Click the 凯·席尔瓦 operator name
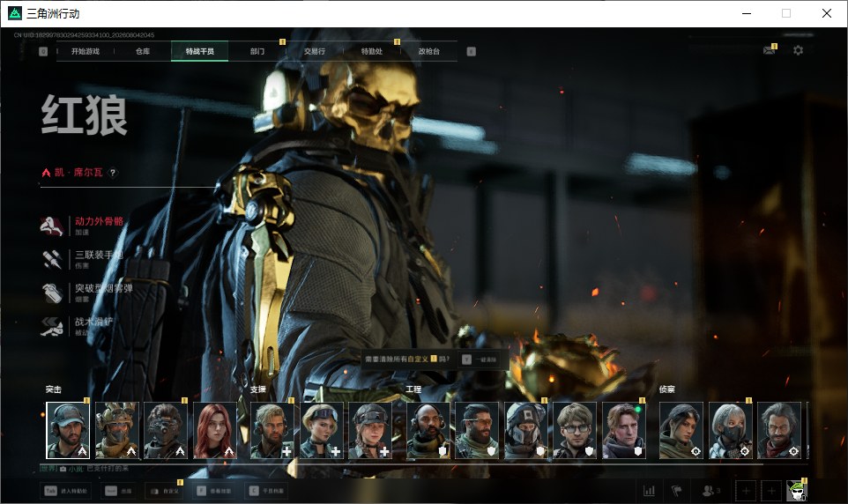Image resolution: width=848 pixels, height=504 pixels. [x=78, y=173]
